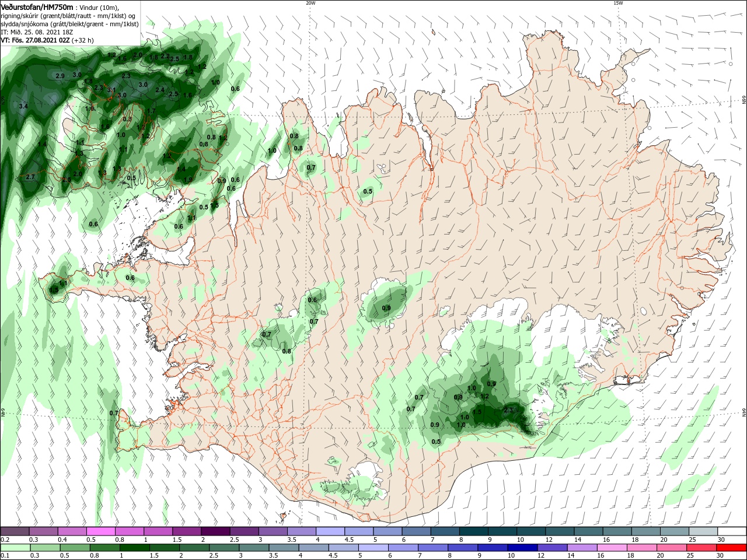Click the '2.4' precipitation value
The height and width of the screenshot is (560, 747).
[x=160, y=90]
